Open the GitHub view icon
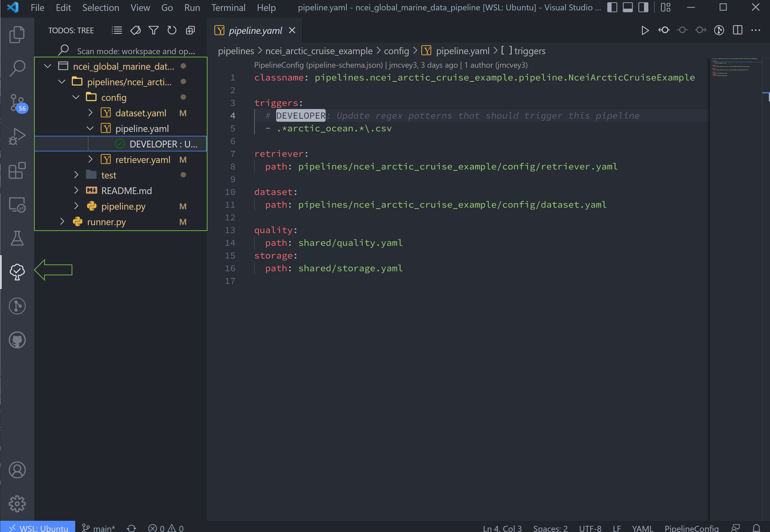770x532 pixels. tap(17, 340)
